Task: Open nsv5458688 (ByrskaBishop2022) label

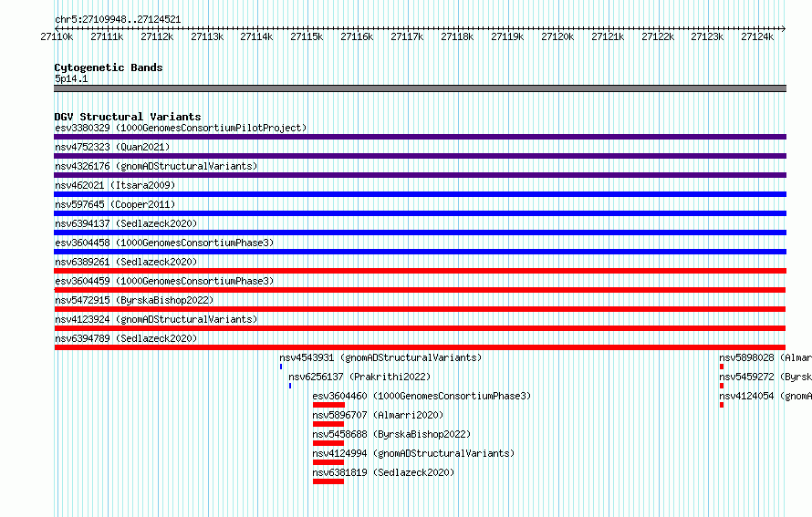Action: click(x=391, y=434)
